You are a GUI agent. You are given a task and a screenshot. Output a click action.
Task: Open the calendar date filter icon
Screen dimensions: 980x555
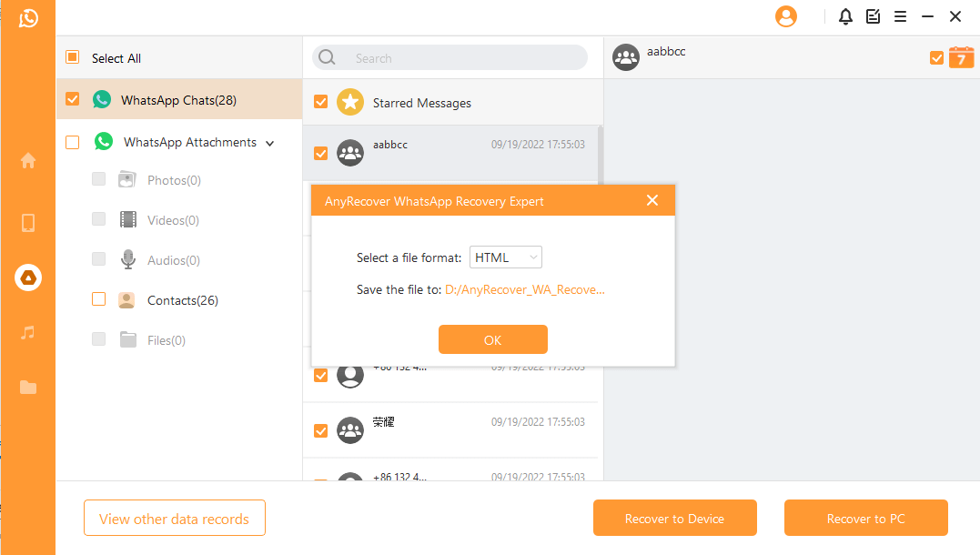coord(961,57)
